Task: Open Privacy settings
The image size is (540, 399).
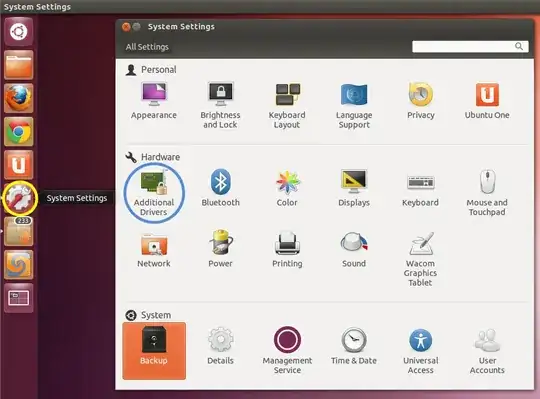Action: point(420,101)
